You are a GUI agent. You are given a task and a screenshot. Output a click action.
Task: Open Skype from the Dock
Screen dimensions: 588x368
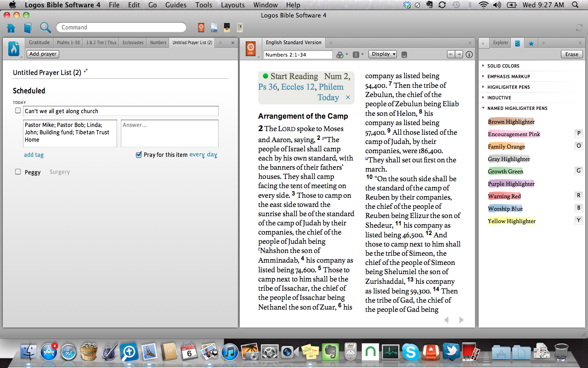(x=410, y=352)
